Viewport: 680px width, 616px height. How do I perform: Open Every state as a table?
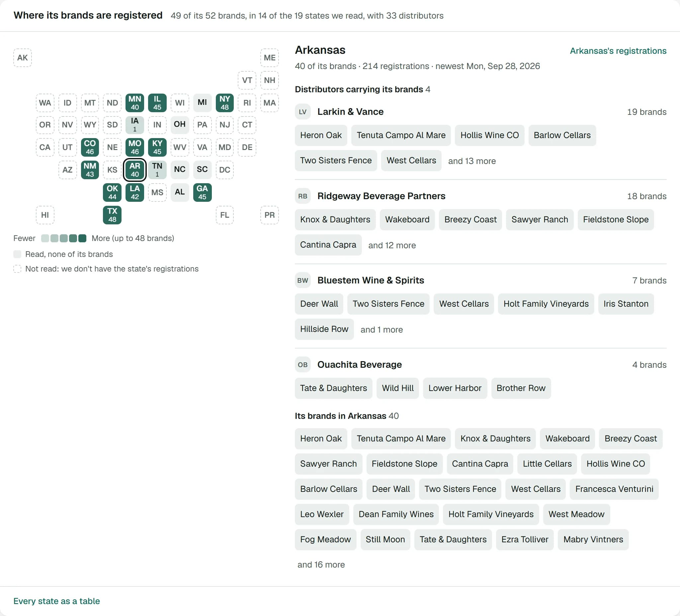tap(57, 601)
